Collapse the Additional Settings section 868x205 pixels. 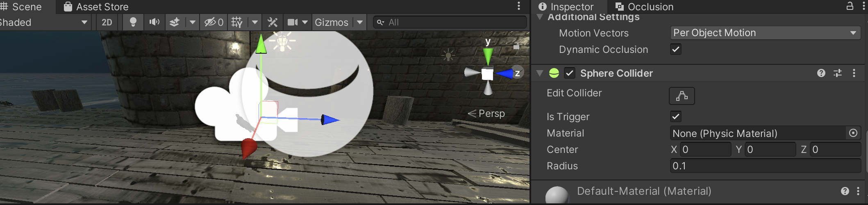click(x=540, y=17)
